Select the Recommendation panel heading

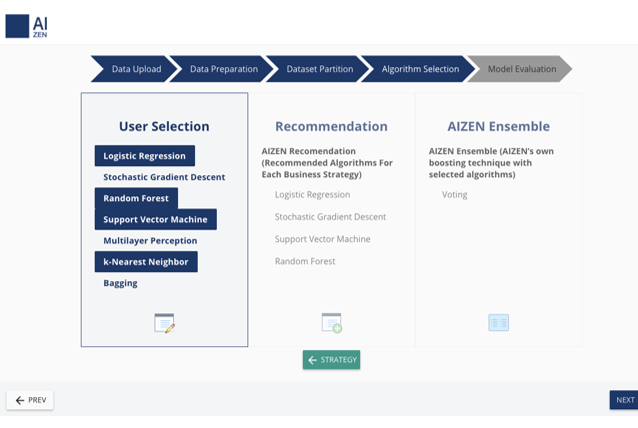point(331,127)
